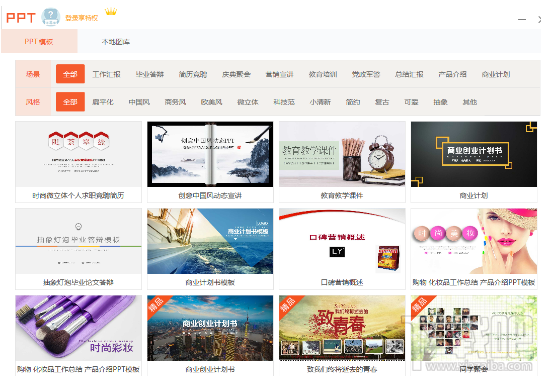The image size is (541, 376).
Task: Choose the 可爱 style filter
Action: click(x=411, y=102)
